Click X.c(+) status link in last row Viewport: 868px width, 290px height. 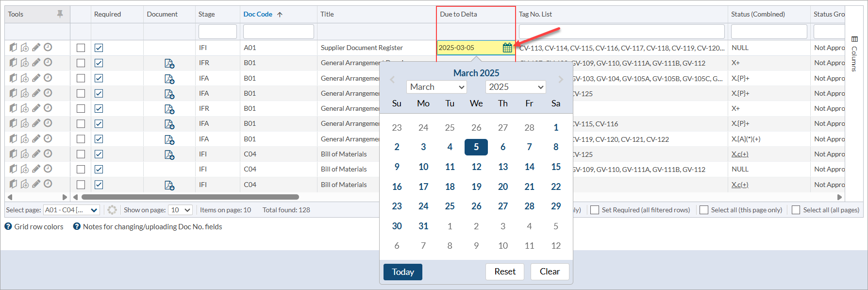pos(740,185)
